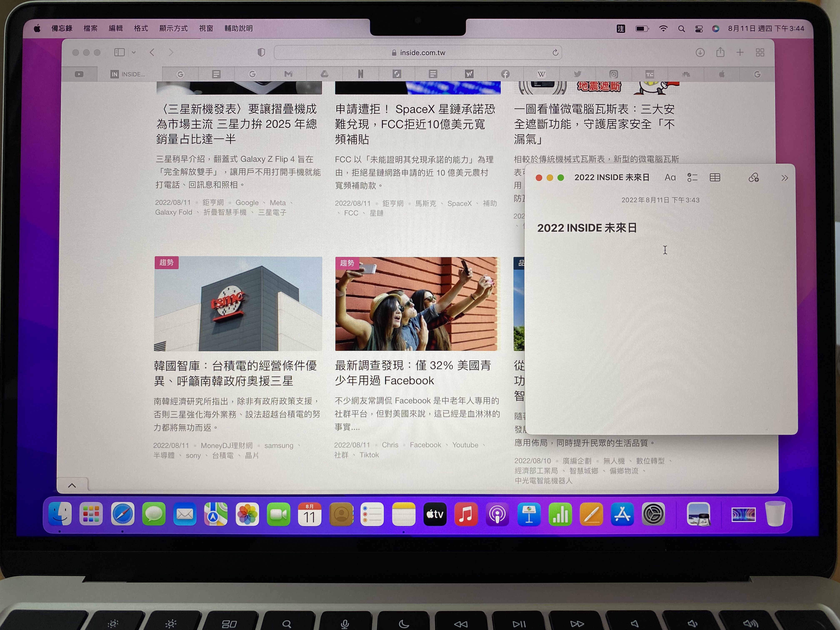
Task: Open the Apple menu
Action: click(x=37, y=29)
